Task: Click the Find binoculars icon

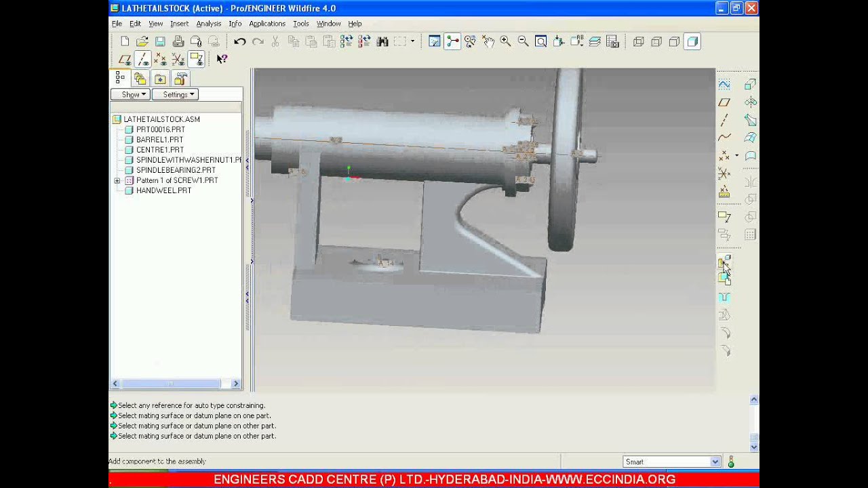Action: click(382, 42)
